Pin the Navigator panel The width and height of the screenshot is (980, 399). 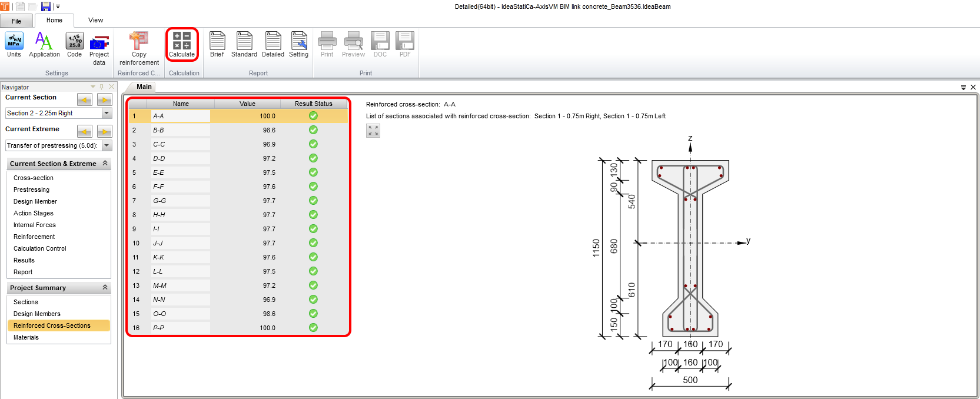102,87
